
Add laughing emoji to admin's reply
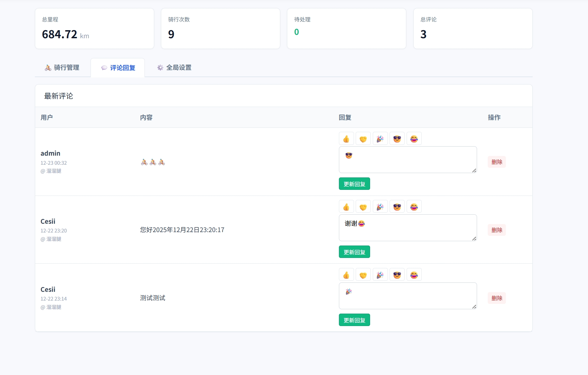[x=414, y=139]
